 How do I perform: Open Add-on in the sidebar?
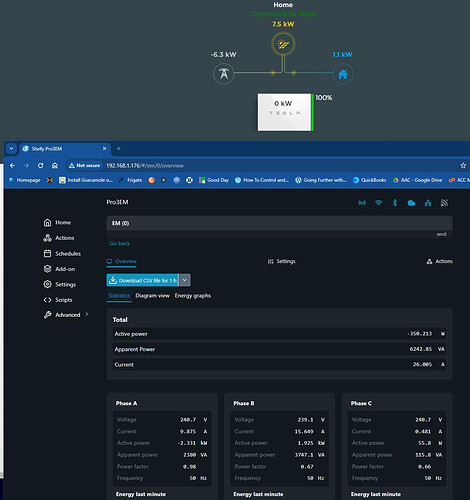point(59,269)
